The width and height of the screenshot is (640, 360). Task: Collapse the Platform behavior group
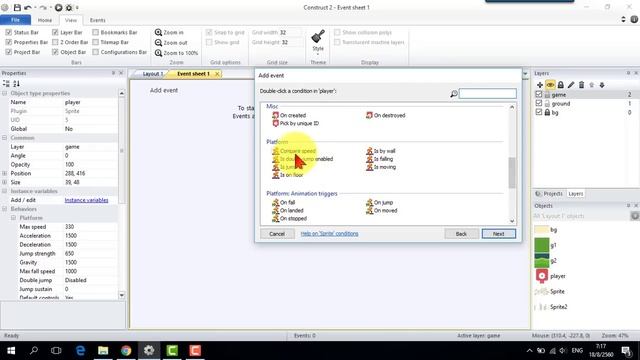[13, 218]
